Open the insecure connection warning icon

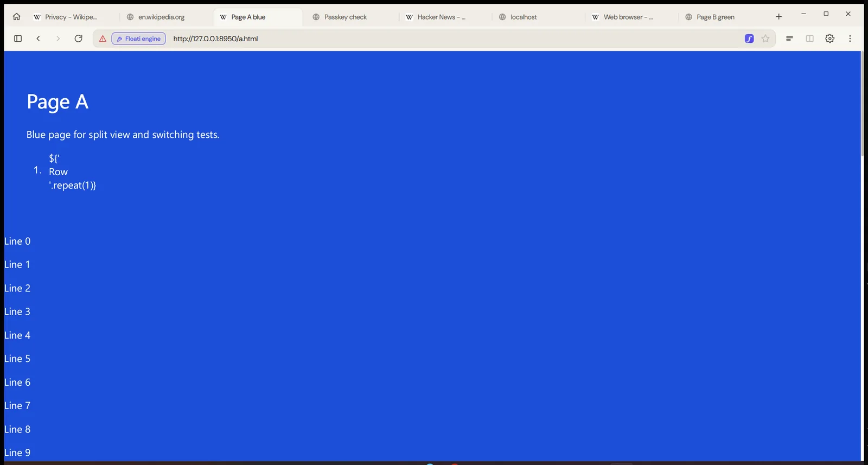(x=103, y=39)
